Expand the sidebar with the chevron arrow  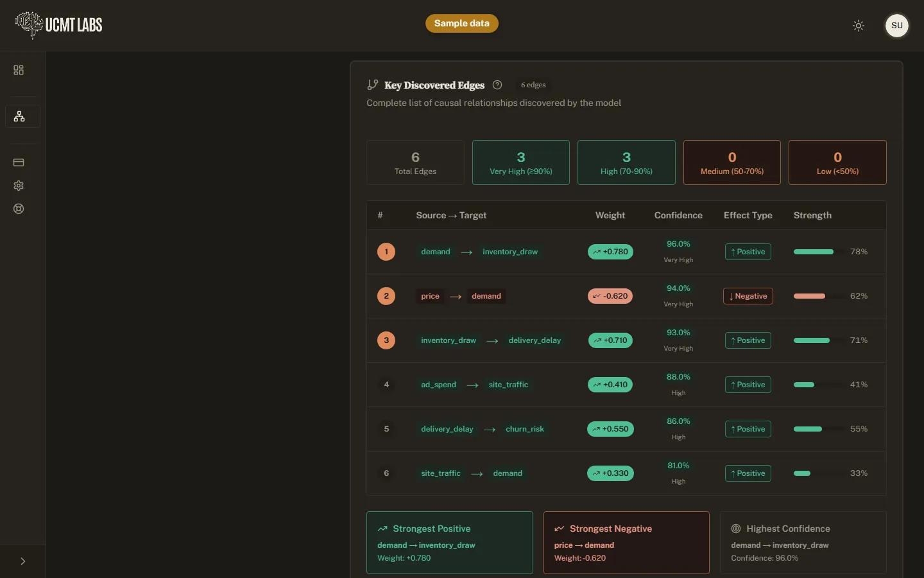pyautogui.click(x=23, y=561)
